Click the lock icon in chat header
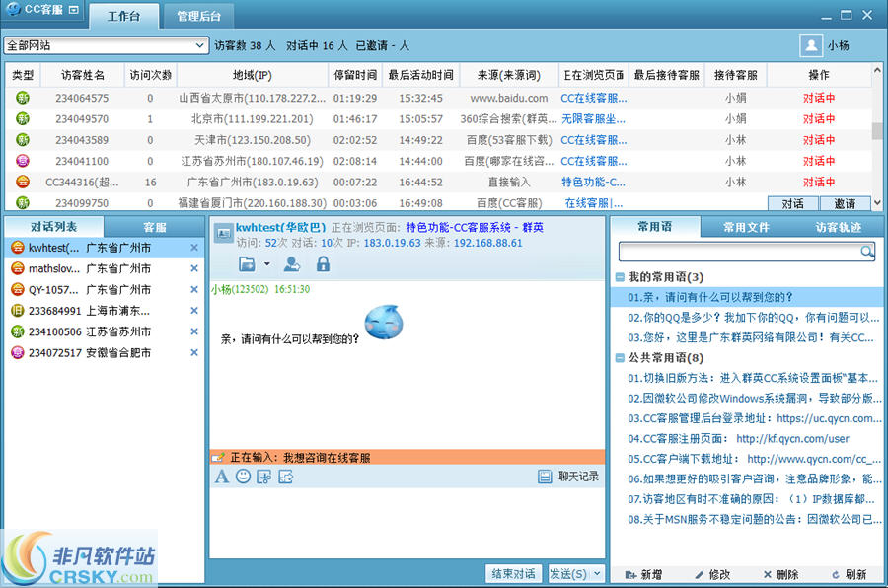888x588 pixels. (x=323, y=264)
